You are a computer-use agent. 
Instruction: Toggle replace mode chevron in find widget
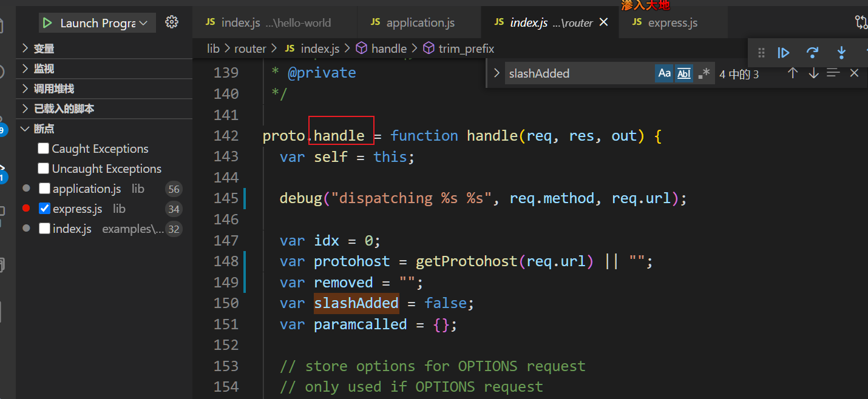tap(497, 73)
